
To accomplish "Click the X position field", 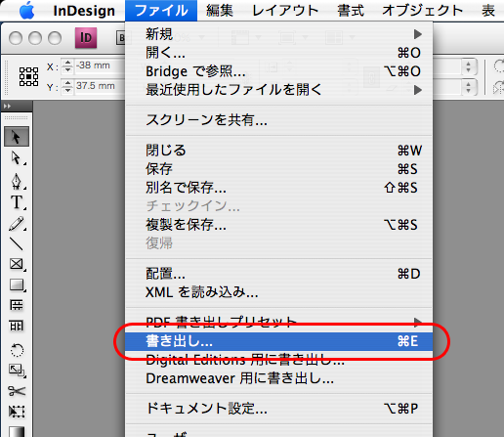I will point(100,66).
